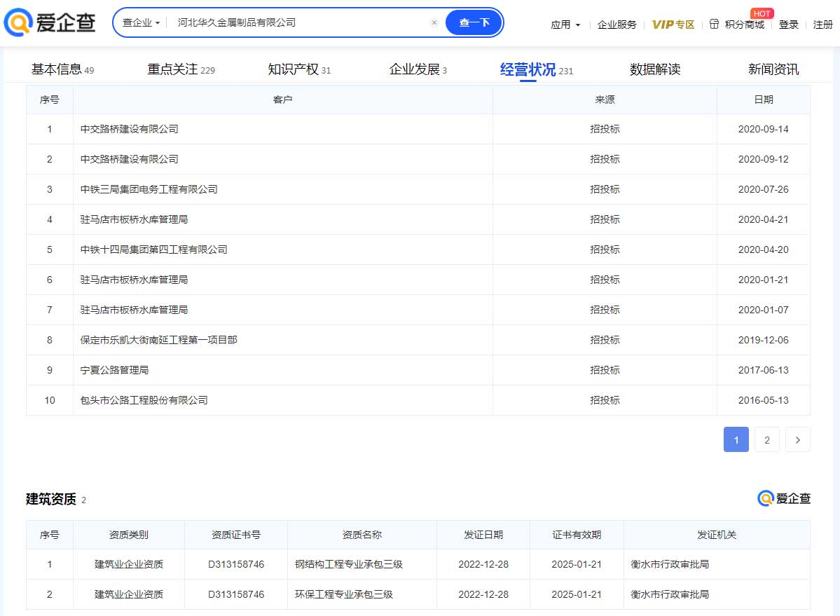Open the VIP专区 link
This screenshot has width=840, height=616.
pos(673,25)
